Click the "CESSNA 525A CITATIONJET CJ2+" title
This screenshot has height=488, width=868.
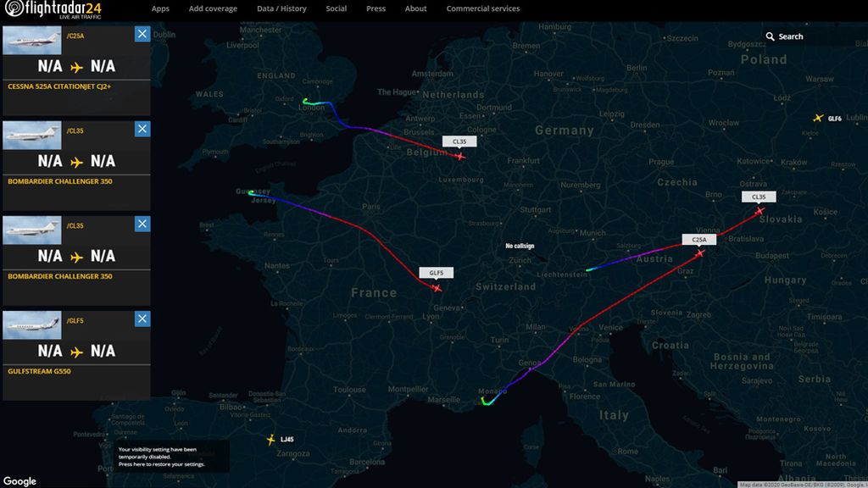(x=59, y=86)
